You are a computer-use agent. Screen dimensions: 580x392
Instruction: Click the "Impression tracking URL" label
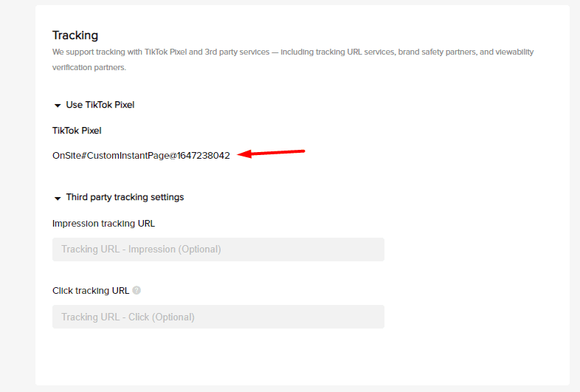pyautogui.click(x=103, y=223)
